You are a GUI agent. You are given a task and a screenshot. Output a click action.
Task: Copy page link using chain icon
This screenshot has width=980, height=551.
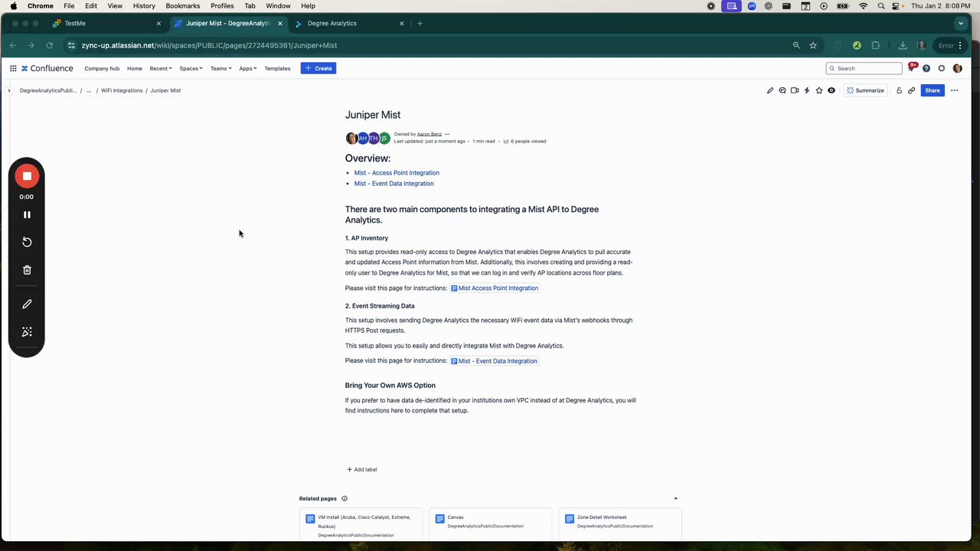911,90
